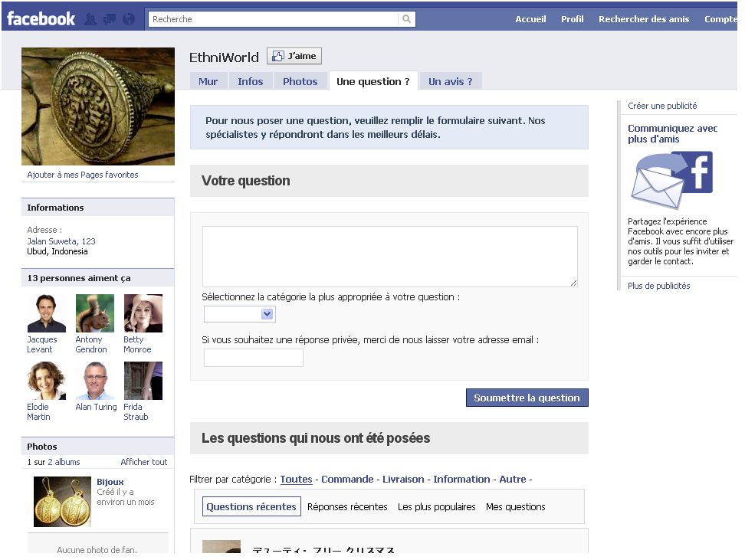
Task: Open Antony Gendron's squirrel avatar
Action: tap(95, 313)
